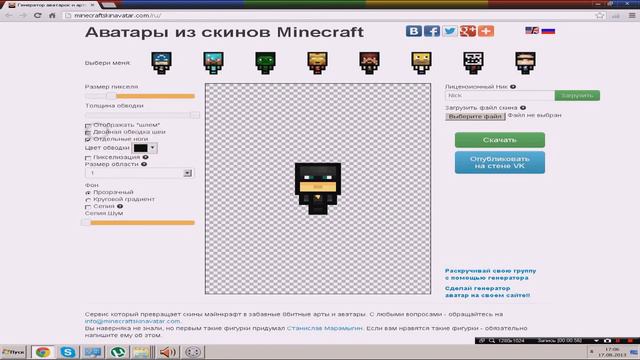Open Станислав Марамыгин link
Image resolution: width=640 pixels, height=360 pixels.
324,328
